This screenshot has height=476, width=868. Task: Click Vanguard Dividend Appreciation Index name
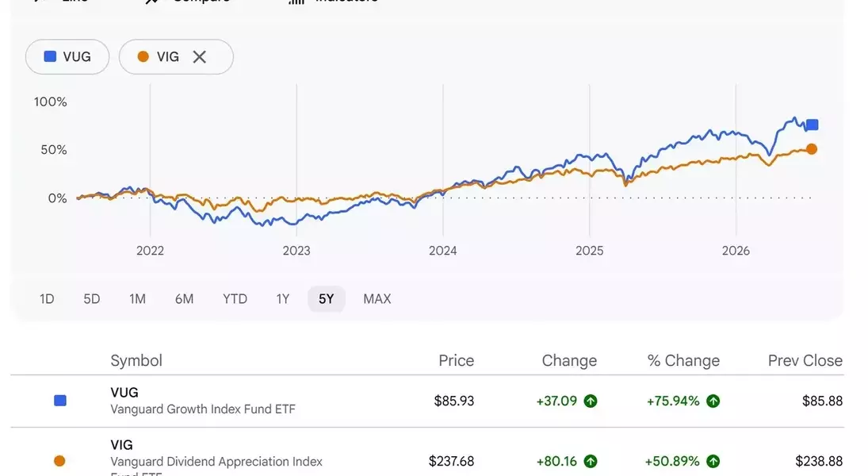(x=216, y=462)
